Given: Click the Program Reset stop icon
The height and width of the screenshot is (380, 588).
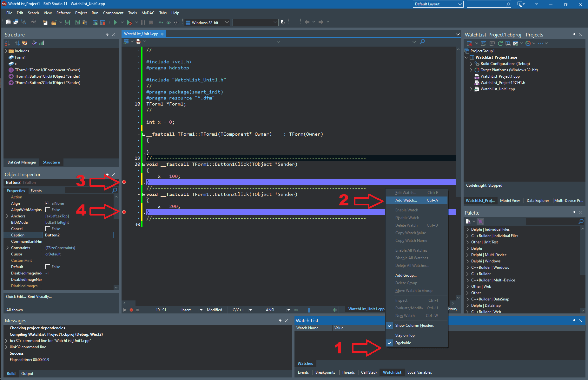Looking at the screenshot, I should pos(151,23).
